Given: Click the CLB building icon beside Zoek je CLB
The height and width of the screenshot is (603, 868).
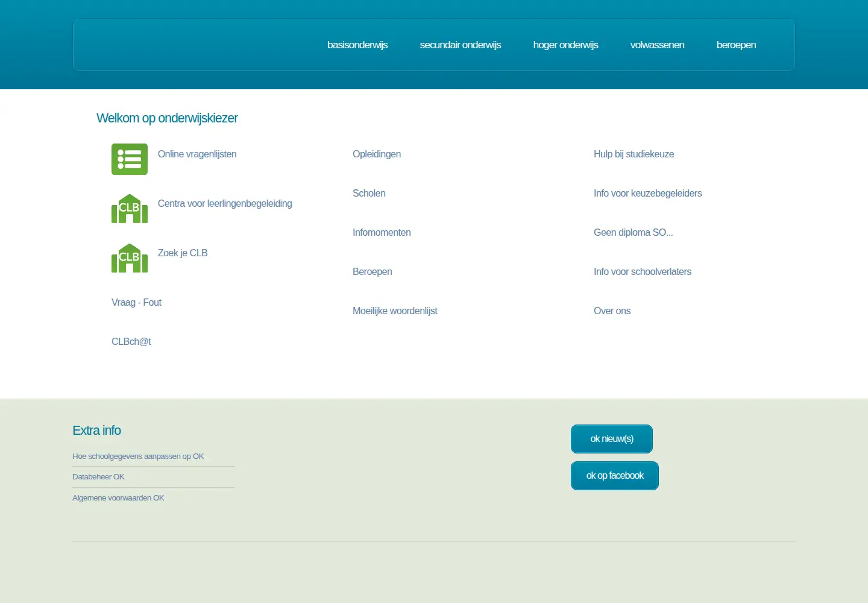Looking at the screenshot, I should 130,258.
